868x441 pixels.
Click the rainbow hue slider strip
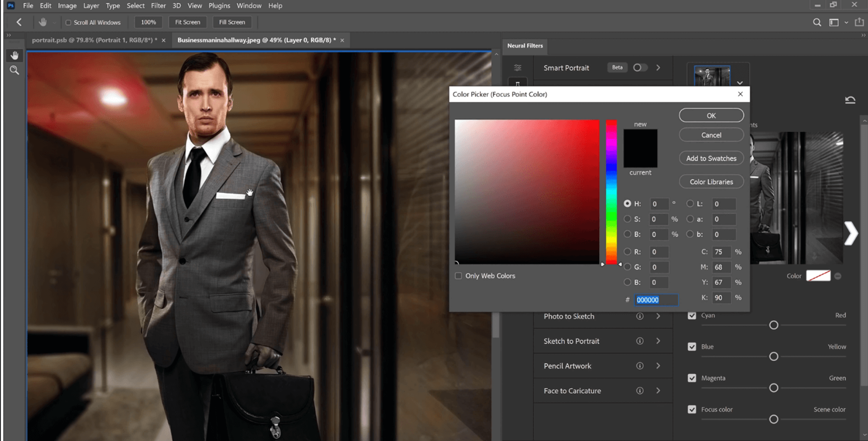pos(611,192)
